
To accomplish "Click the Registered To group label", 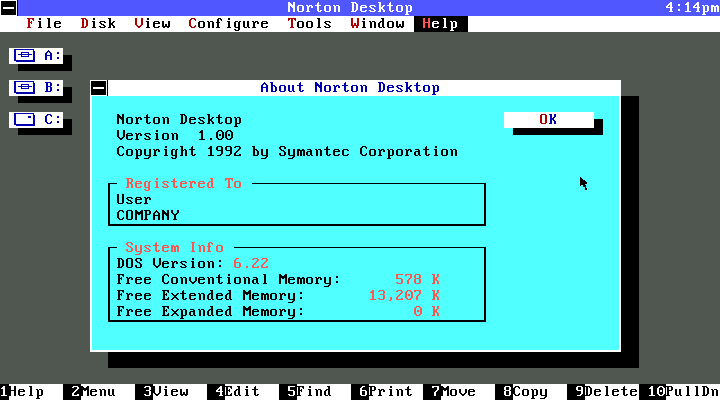I will [184, 184].
